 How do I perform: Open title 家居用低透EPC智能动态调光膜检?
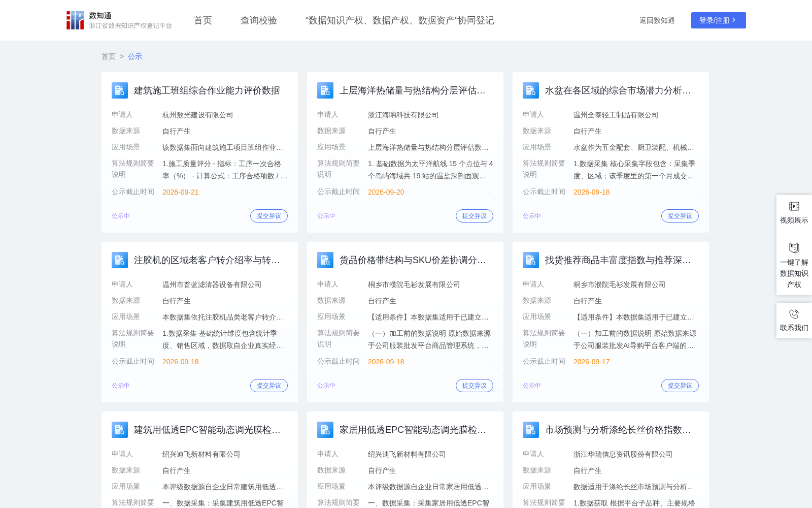coord(413,430)
